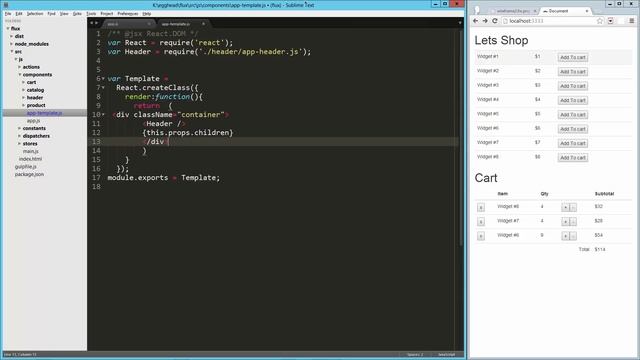
Task: Decrease quantity of Widget #6 in cart
Action: 573,236
